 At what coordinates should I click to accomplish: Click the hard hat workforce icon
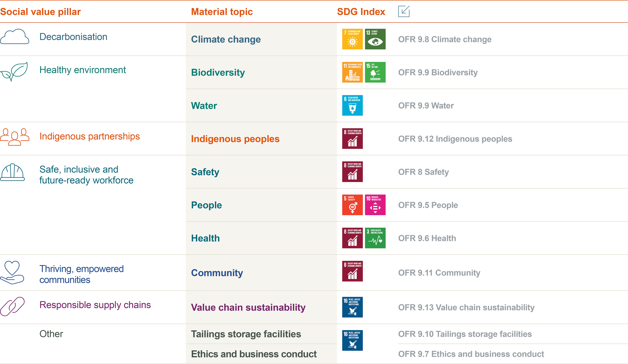tap(12, 172)
